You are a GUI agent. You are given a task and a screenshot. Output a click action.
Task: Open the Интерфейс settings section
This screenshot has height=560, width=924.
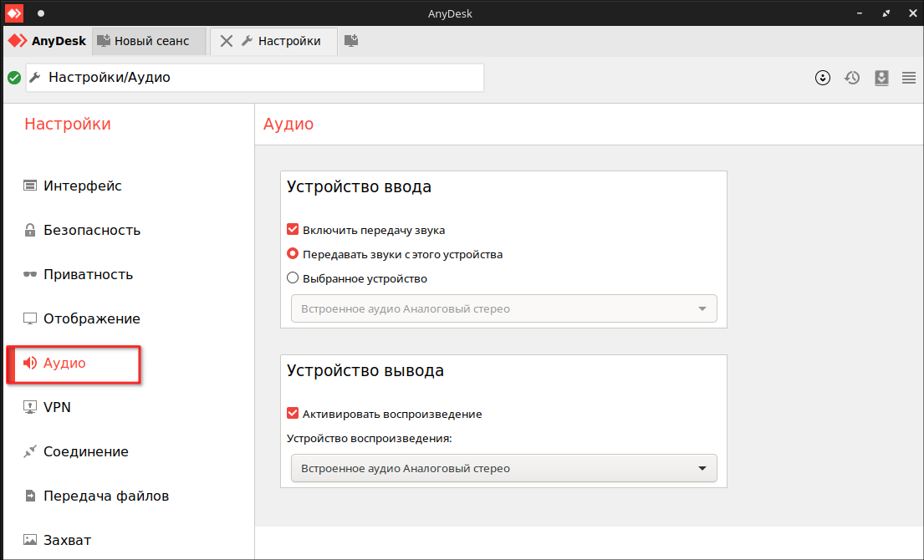point(82,186)
